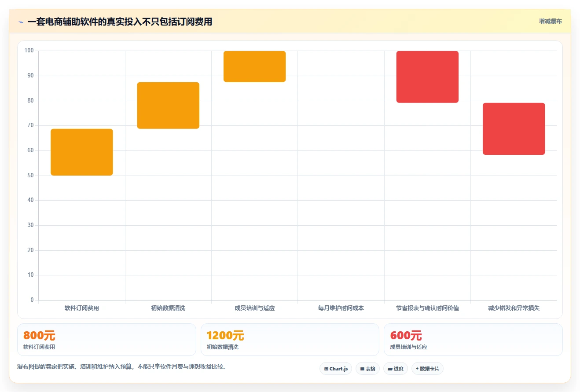
Task: Select the 数据卡片 chip
Action: tap(427, 369)
